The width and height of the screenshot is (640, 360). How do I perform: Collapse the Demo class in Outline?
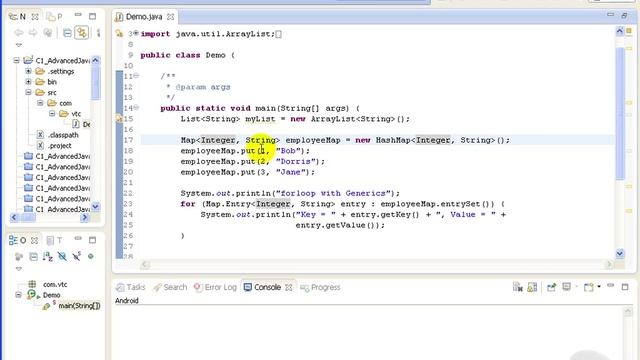[18, 294]
